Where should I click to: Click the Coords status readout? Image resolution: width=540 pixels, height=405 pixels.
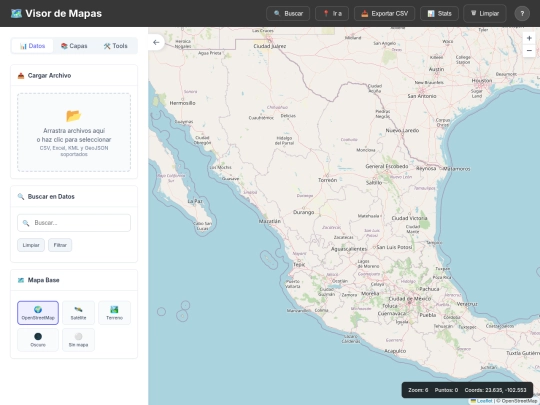(495, 390)
